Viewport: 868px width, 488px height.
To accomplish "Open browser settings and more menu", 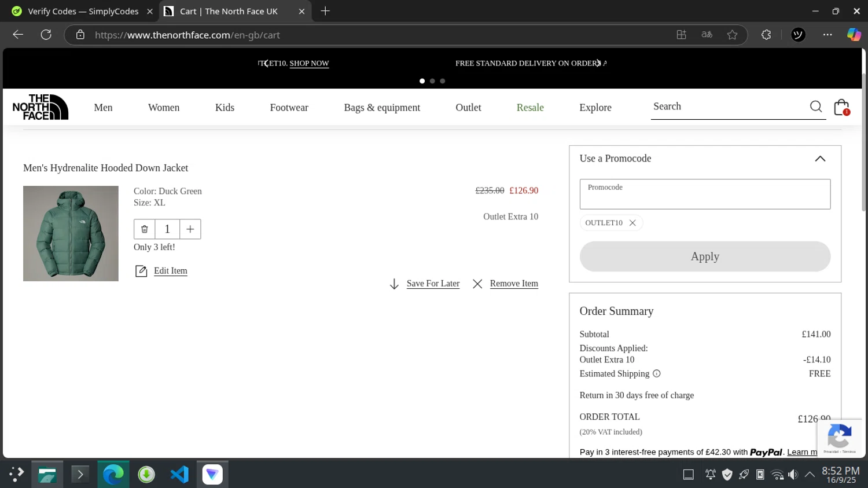I will [x=827, y=35].
